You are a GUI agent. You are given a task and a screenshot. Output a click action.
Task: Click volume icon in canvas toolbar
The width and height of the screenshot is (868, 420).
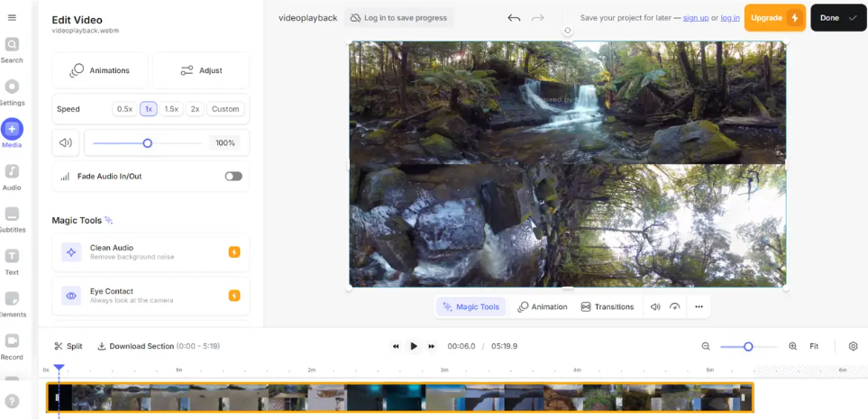(655, 306)
